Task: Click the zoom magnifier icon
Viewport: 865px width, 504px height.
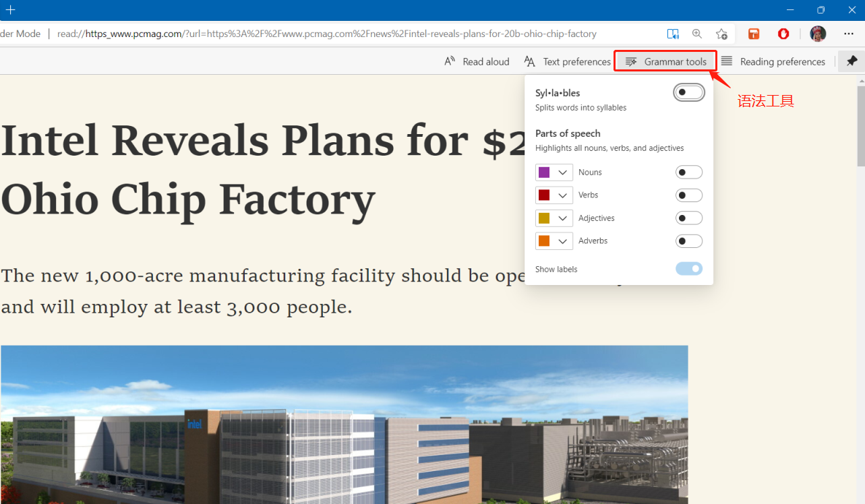Action: pos(697,34)
